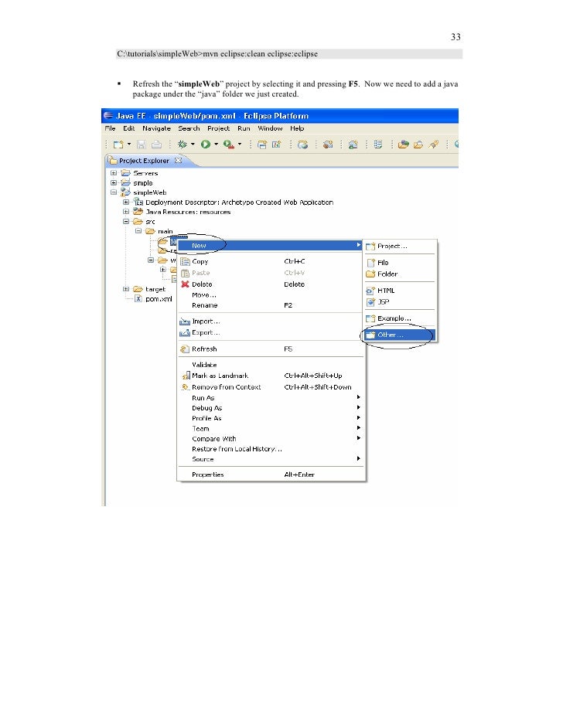Open the dropdown beside External Tools icon

pyautogui.click(x=240, y=145)
